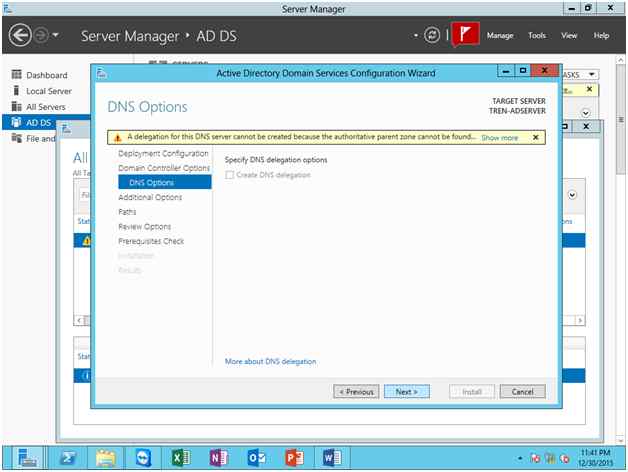The image size is (628, 472).
Task: Click the Install button
Action: point(472,392)
